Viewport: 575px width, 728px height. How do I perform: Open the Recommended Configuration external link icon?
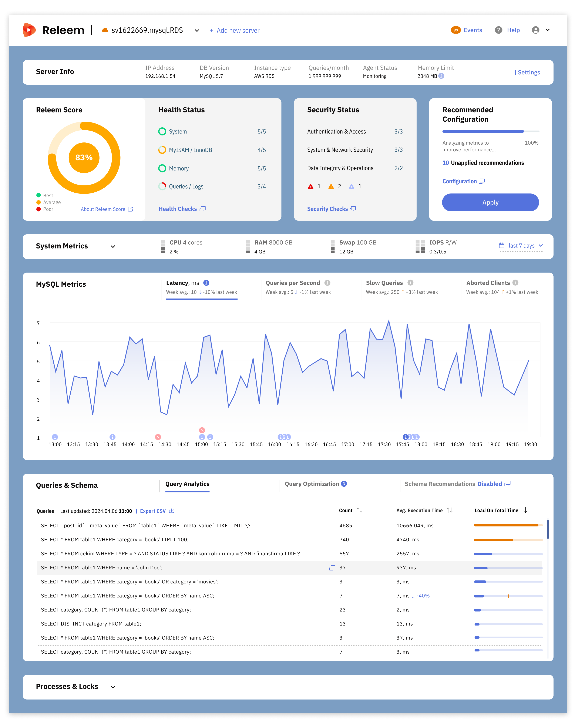pyautogui.click(x=481, y=181)
